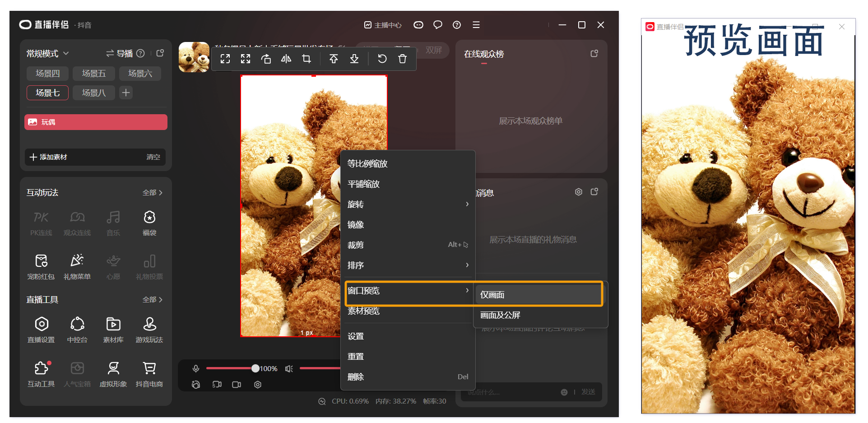Toggle 导播 director mode switch
Screen dimensions: 868x423
click(120, 54)
